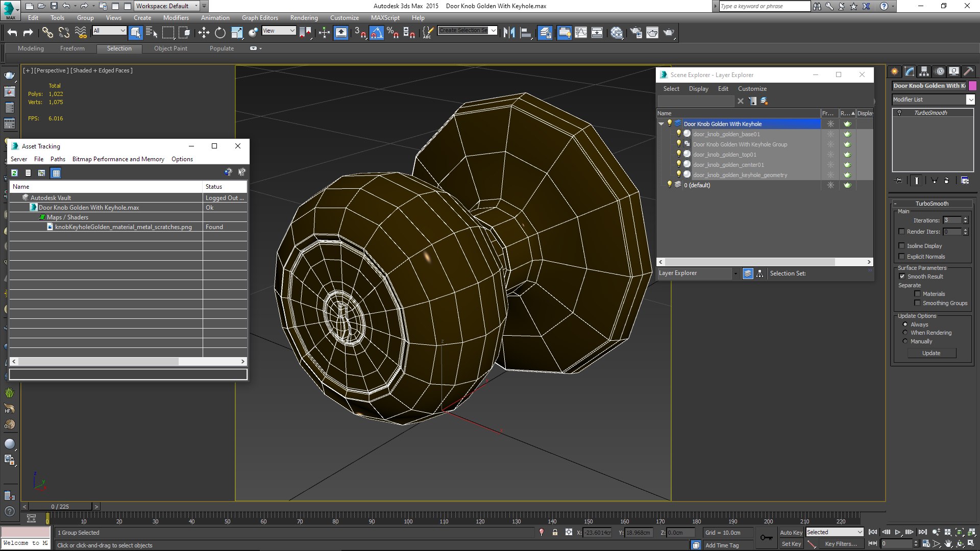Open the Hierarchy command panel tab

click(x=924, y=71)
